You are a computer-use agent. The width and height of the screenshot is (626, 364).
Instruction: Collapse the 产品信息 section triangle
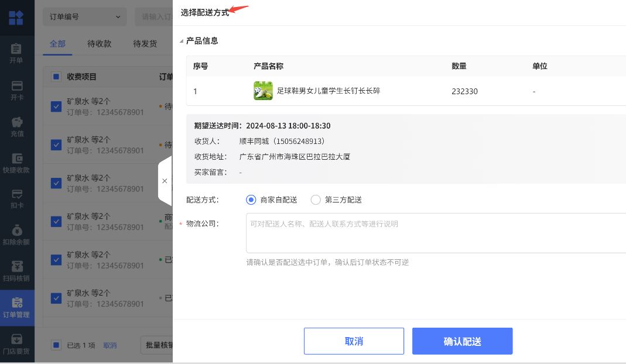[182, 41]
